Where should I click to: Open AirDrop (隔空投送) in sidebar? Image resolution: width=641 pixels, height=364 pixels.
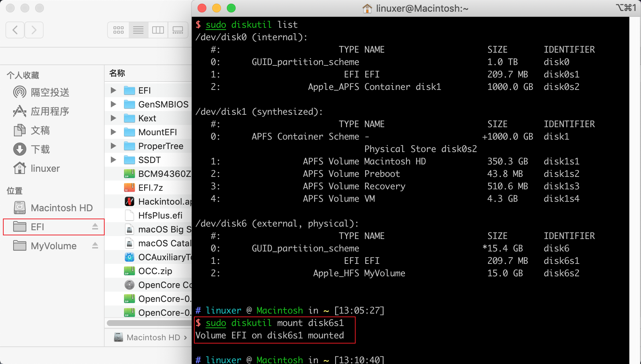pyautogui.click(x=50, y=92)
